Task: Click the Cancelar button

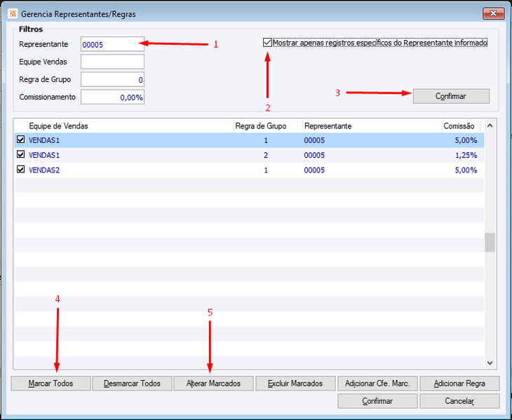Action: click(459, 401)
